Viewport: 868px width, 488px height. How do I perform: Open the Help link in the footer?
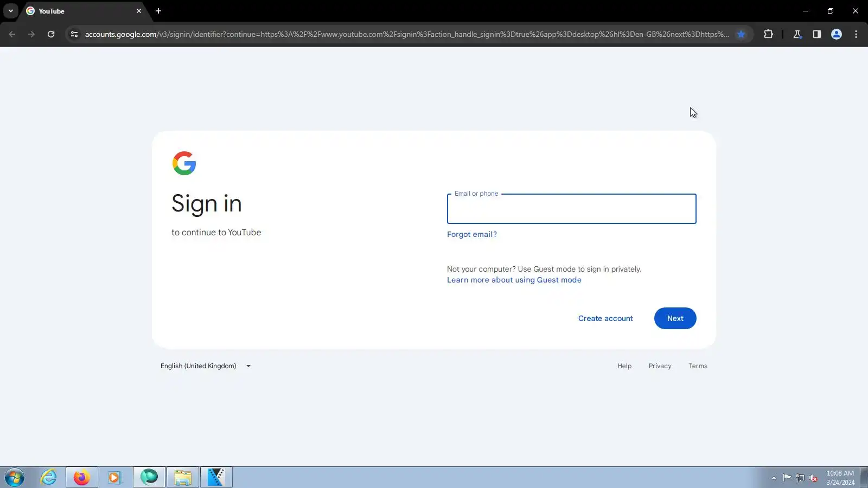pos(624,366)
